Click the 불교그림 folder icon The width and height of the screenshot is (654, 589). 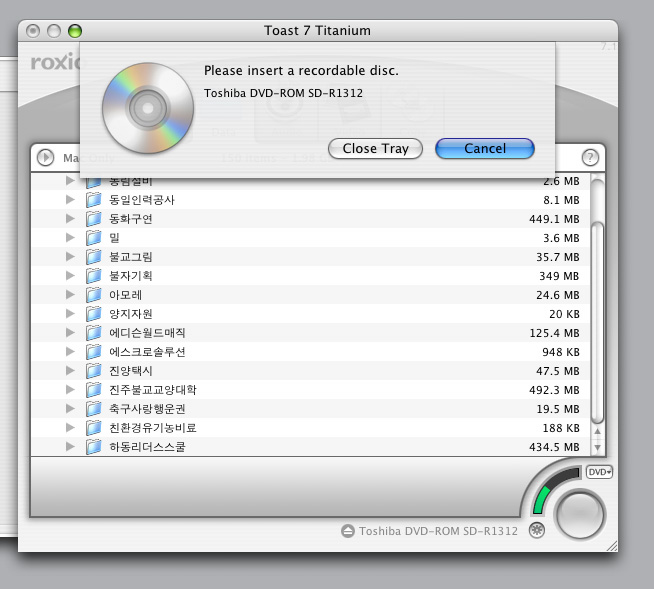[x=94, y=257]
